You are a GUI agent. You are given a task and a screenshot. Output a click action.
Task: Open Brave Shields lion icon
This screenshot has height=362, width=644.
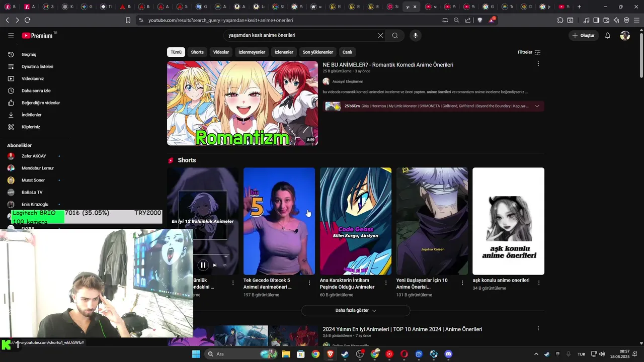[x=479, y=20]
